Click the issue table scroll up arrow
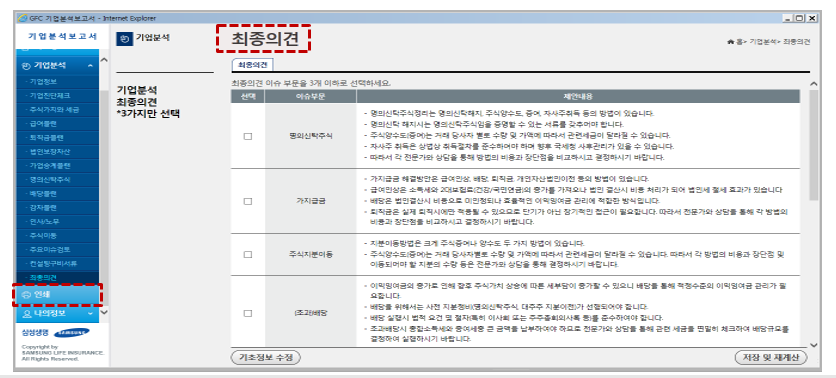Image resolution: width=836 pixels, height=378 pixels. point(813,84)
